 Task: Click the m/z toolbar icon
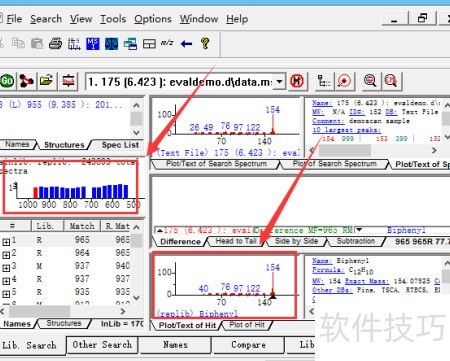[x=167, y=43]
